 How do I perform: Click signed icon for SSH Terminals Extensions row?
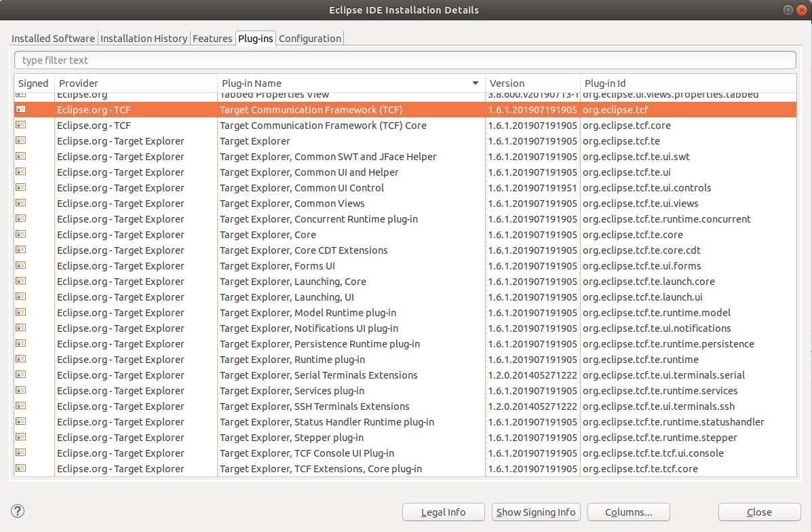(21, 406)
